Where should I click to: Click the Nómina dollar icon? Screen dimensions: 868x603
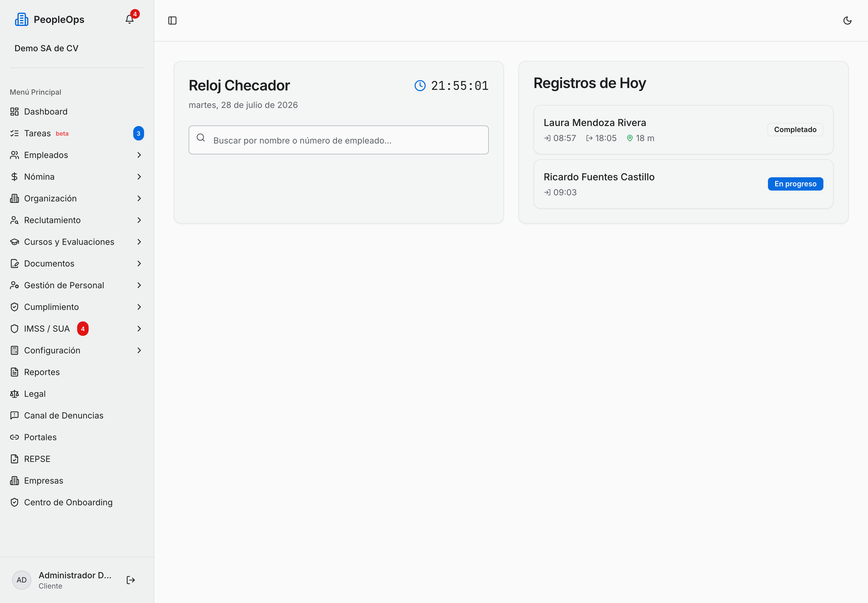tap(14, 177)
